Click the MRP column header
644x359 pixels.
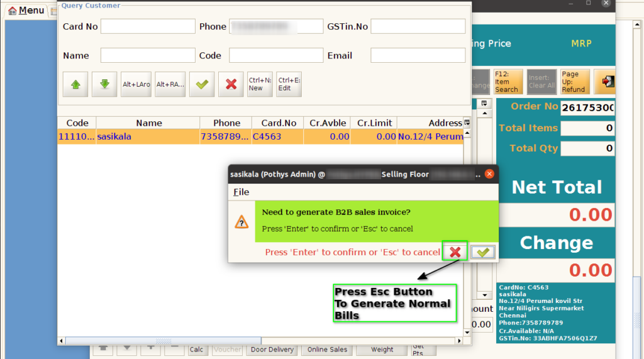pos(581,43)
